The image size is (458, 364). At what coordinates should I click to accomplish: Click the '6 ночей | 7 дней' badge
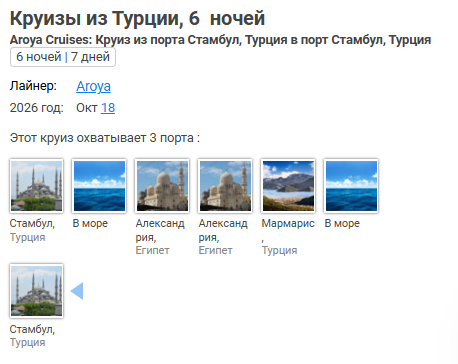[x=63, y=57]
